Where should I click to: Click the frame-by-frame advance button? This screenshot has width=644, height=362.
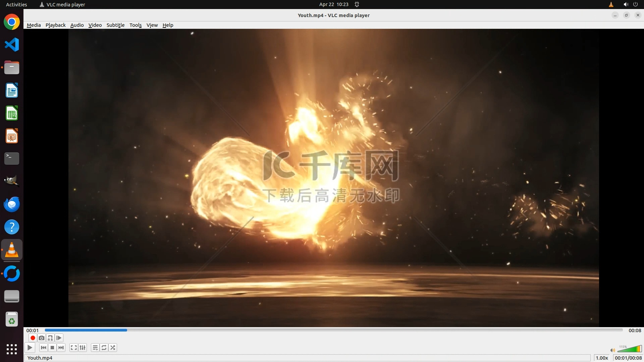coord(59,338)
